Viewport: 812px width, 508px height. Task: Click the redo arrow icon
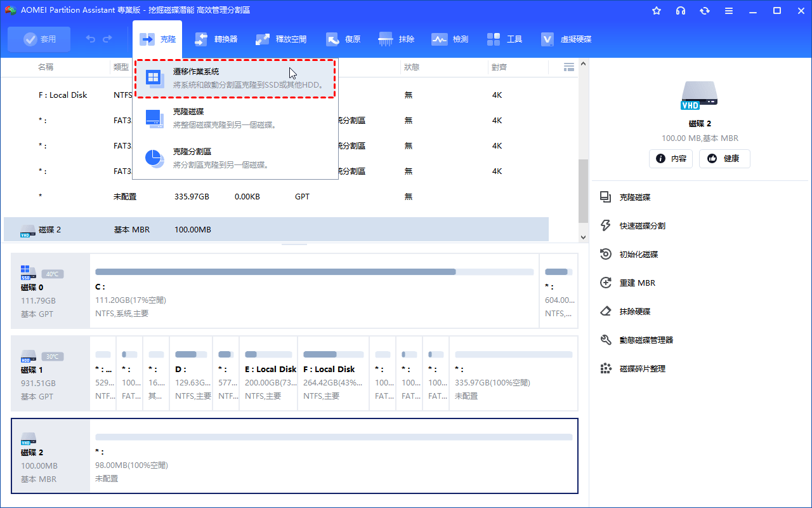107,39
